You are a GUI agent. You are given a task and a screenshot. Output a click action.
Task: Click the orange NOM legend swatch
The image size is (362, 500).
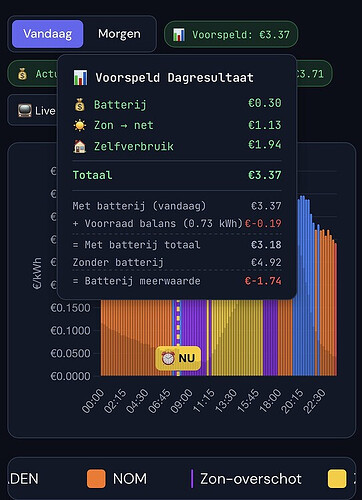pyautogui.click(x=96, y=479)
